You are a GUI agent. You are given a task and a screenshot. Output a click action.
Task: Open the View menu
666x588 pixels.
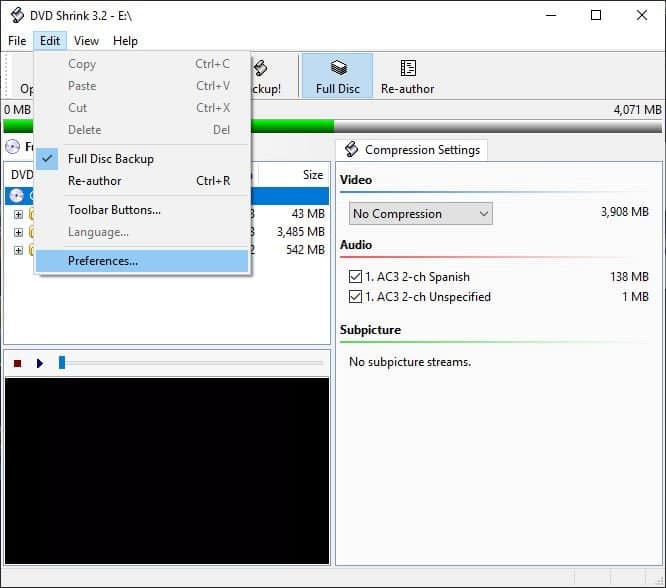click(x=86, y=41)
